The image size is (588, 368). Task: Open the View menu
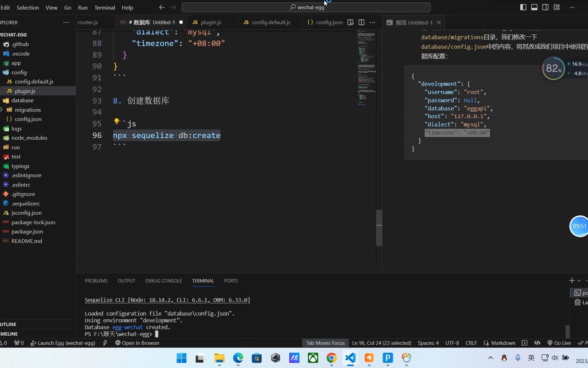tap(51, 7)
